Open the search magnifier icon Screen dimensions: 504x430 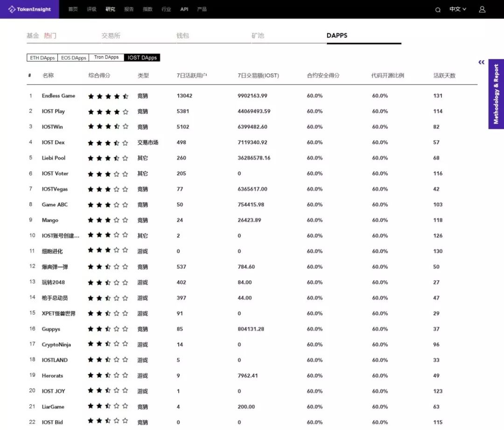click(438, 10)
